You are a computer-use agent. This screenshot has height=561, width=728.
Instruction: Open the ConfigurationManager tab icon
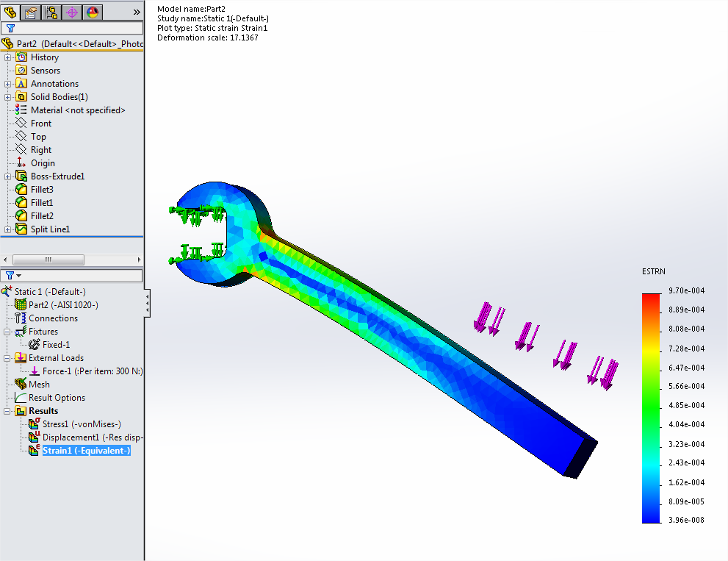[51, 12]
